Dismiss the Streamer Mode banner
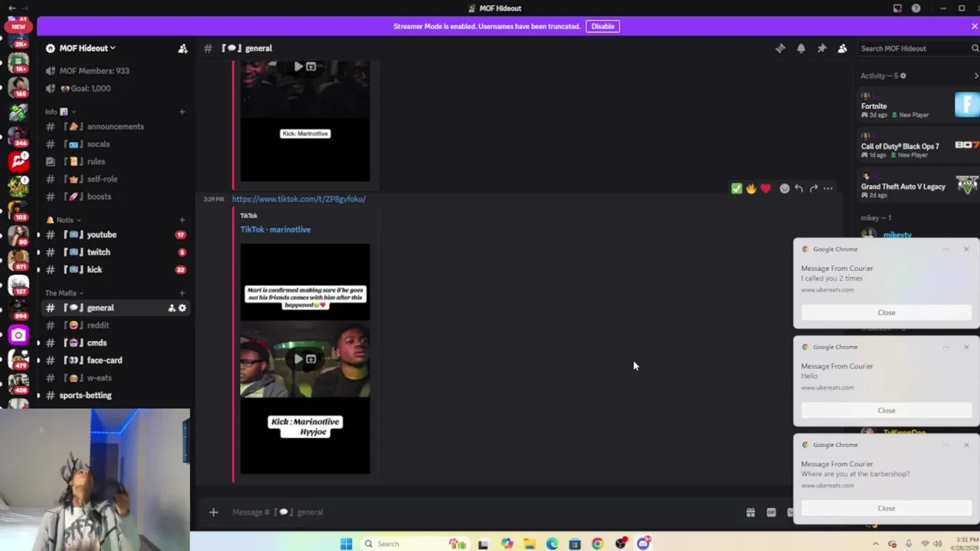The width and height of the screenshot is (980, 551). coord(974,26)
